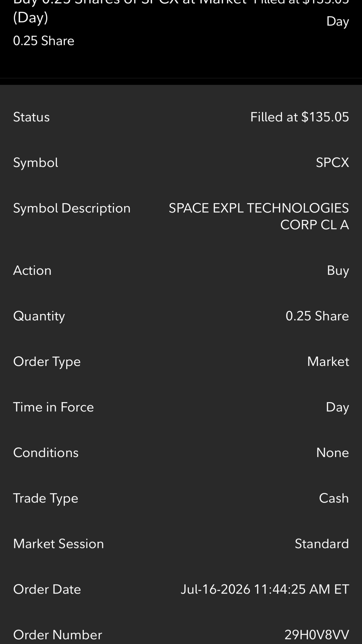Select the 0.25 Share quantity value

click(317, 316)
